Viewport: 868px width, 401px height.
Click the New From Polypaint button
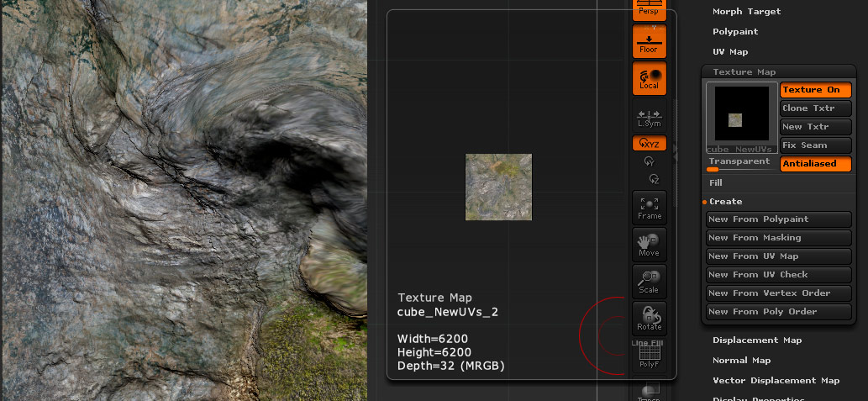pyautogui.click(x=779, y=219)
